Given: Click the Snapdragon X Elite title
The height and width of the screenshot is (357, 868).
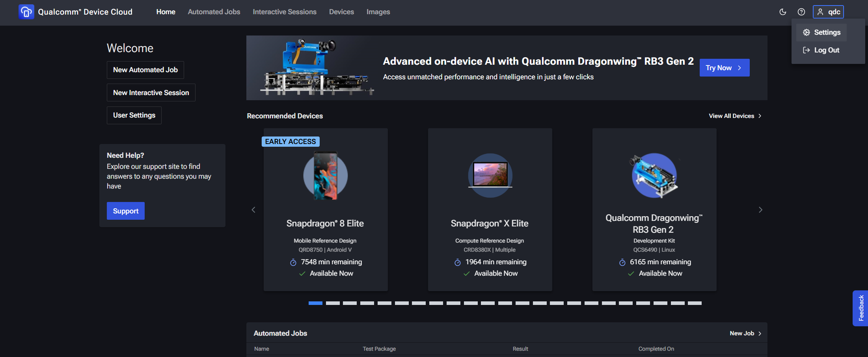Looking at the screenshot, I should click(x=490, y=224).
